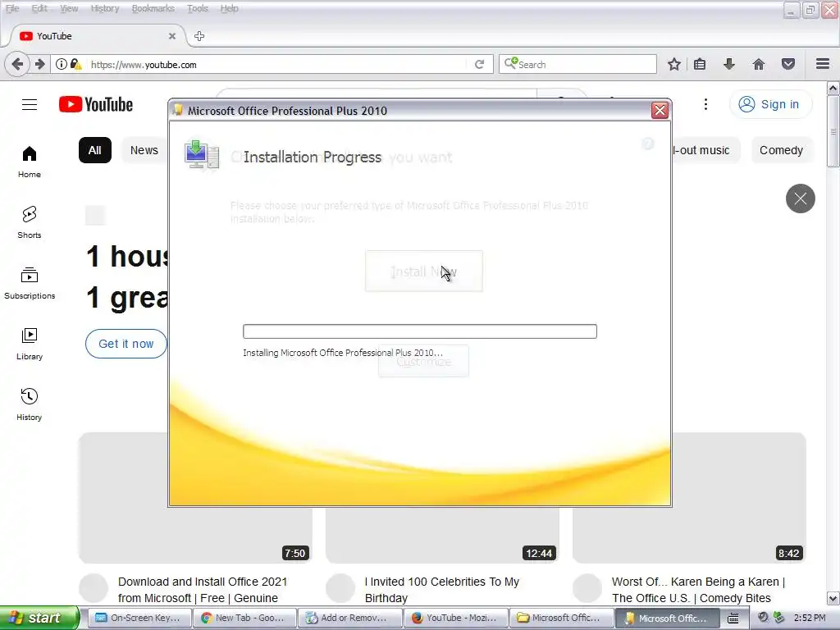Open Shorts in YouTube sidebar
The width and height of the screenshot is (840, 630).
30,222
